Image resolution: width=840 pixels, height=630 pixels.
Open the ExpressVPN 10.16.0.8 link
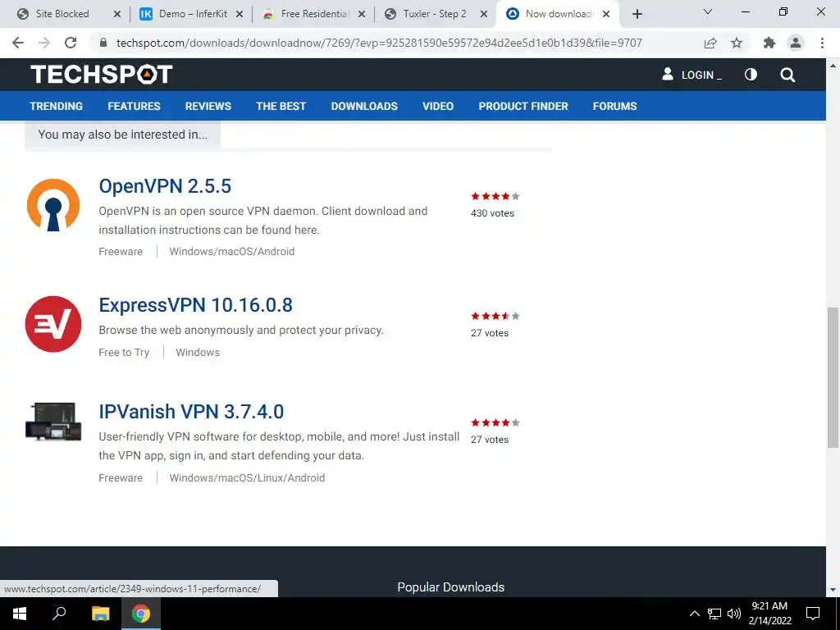tap(195, 305)
